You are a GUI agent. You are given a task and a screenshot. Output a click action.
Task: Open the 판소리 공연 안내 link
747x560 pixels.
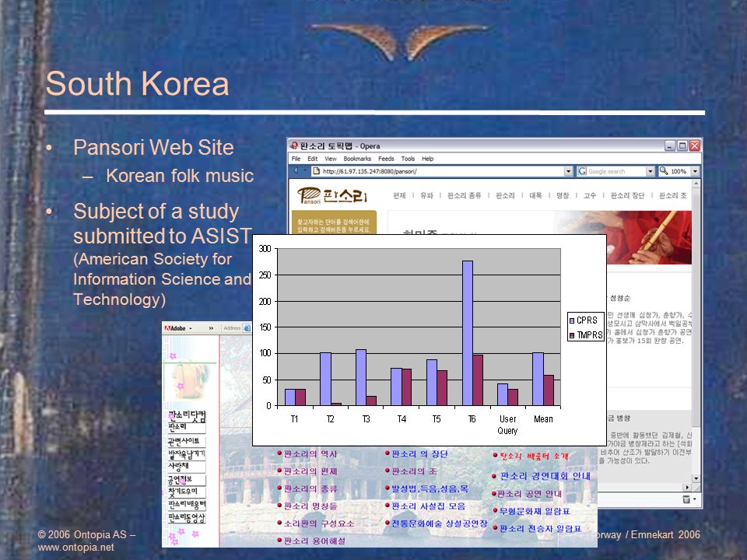coord(529,494)
